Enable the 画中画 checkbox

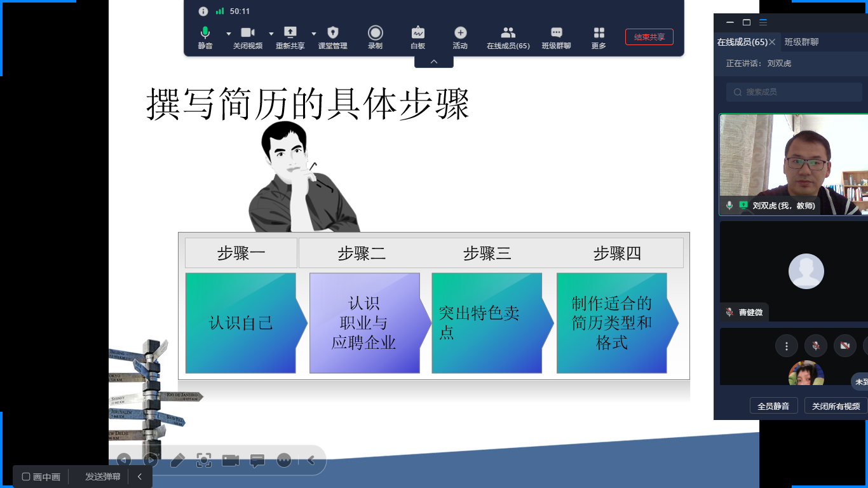click(x=27, y=477)
